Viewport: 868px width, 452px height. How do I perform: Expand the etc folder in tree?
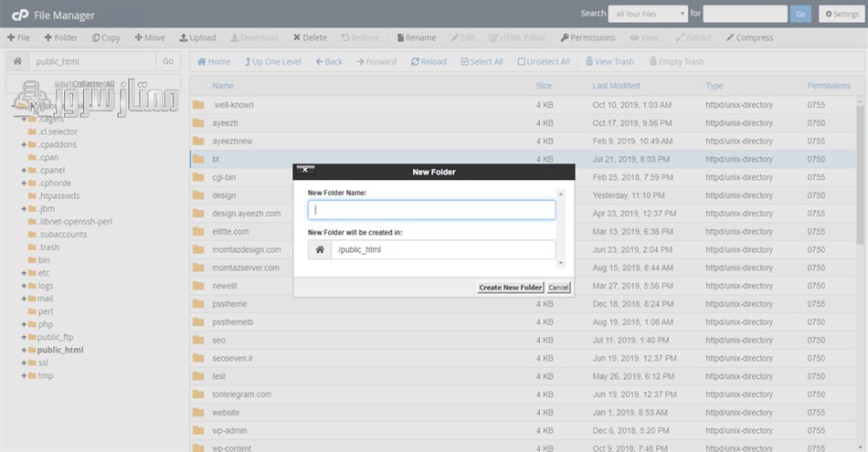(24, 273)
